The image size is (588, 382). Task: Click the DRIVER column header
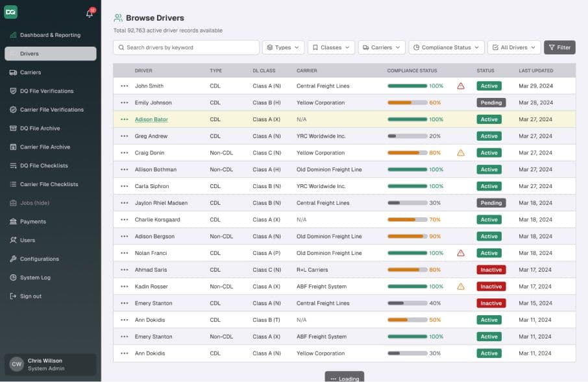[x=143, y=71]
